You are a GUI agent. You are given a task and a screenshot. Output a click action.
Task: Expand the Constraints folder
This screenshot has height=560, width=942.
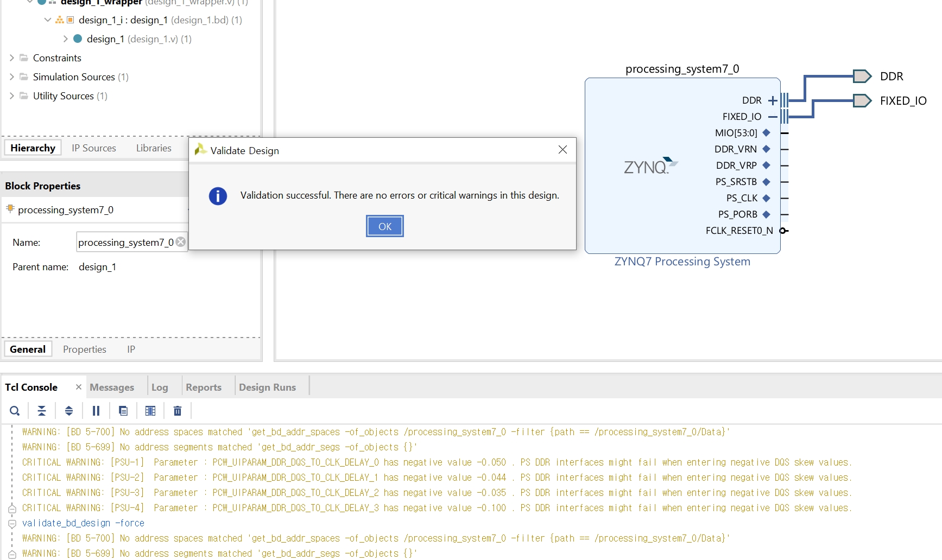pos(11,58)
